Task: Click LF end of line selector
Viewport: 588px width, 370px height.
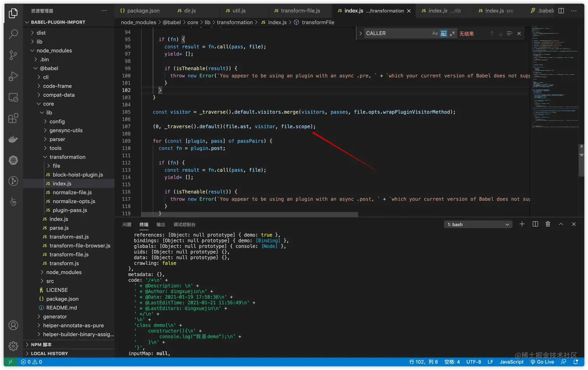Action: tap(490, 362)
